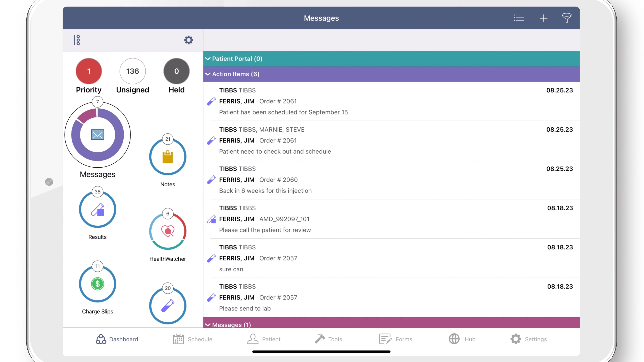Switch to the Schedule tab

pos(193,339)
